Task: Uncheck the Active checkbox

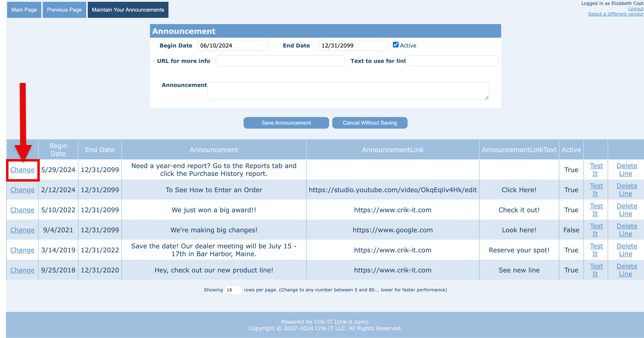Action: pyautogui.click(x=396, y=45)
